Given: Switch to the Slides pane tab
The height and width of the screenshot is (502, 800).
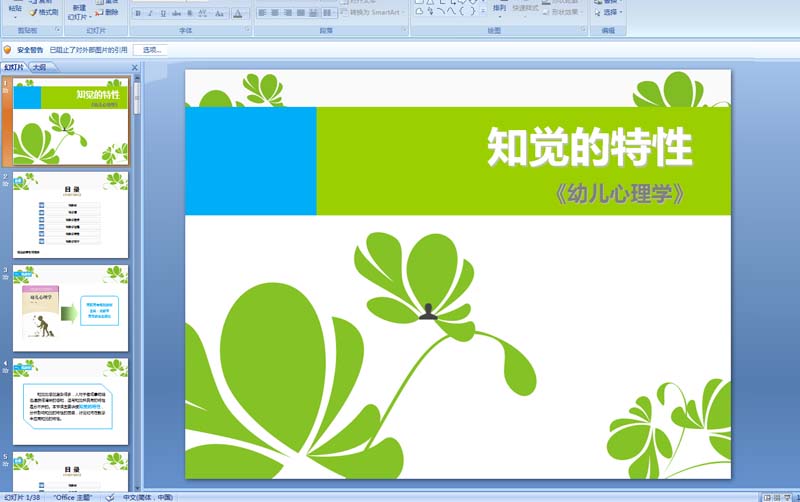Looking at the screenshot, I should click(14, 67).
